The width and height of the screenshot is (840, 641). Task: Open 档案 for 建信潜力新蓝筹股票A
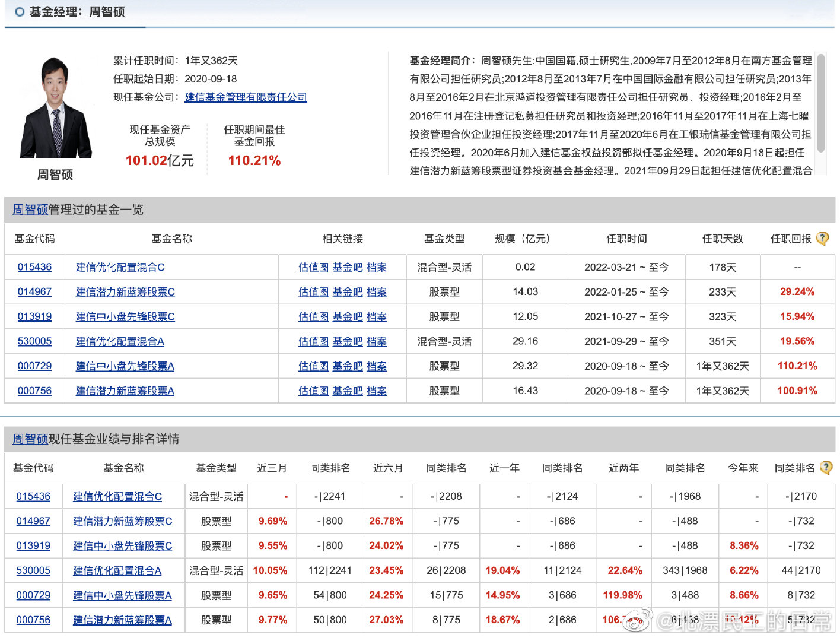377,391
